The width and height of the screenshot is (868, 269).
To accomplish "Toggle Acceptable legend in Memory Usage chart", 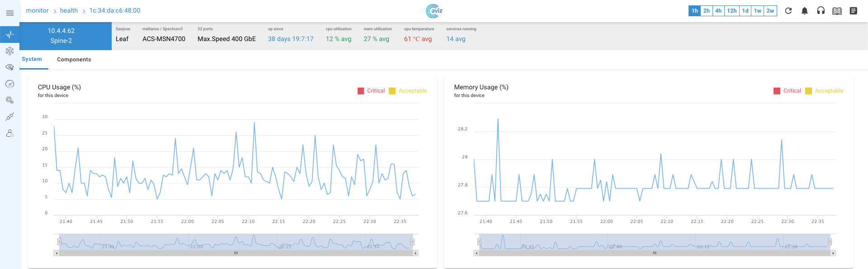I will 824,91.
